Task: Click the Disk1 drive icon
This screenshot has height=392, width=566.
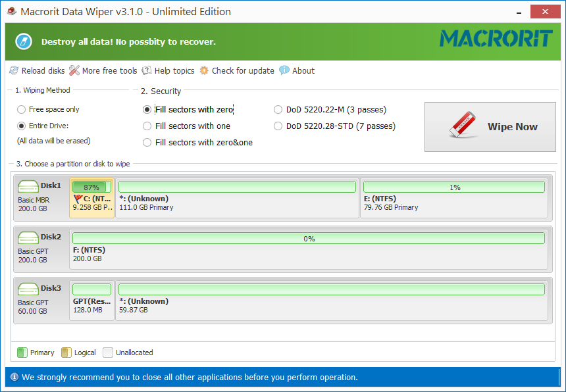Action: pos(28,186)
